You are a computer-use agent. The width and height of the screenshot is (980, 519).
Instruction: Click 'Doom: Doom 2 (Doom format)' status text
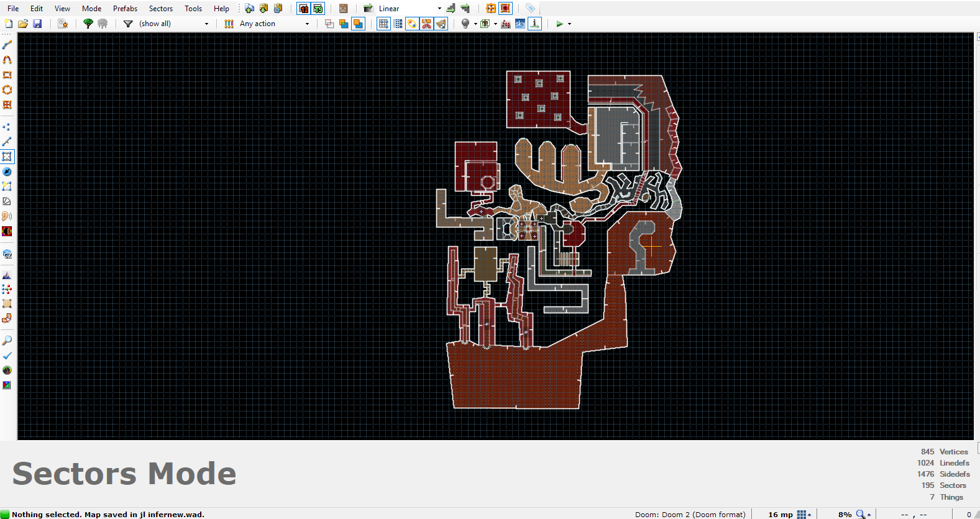[690, 514]
